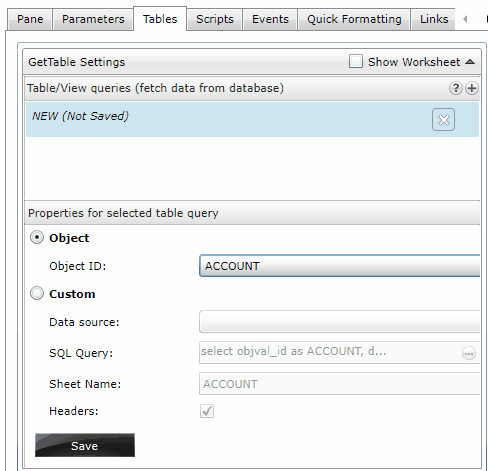
Task: Open the Scripts tab
Action: [x=215, y=20]
